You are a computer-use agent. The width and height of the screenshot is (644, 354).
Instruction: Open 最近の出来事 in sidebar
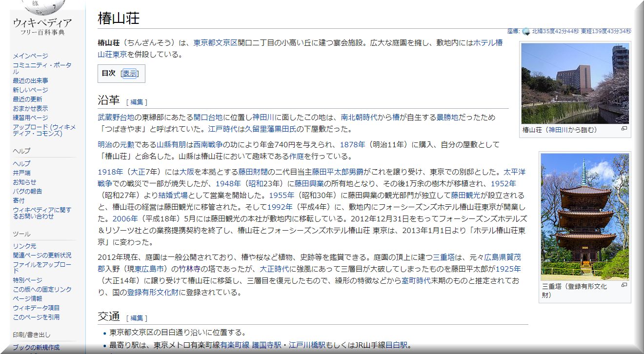30,80
